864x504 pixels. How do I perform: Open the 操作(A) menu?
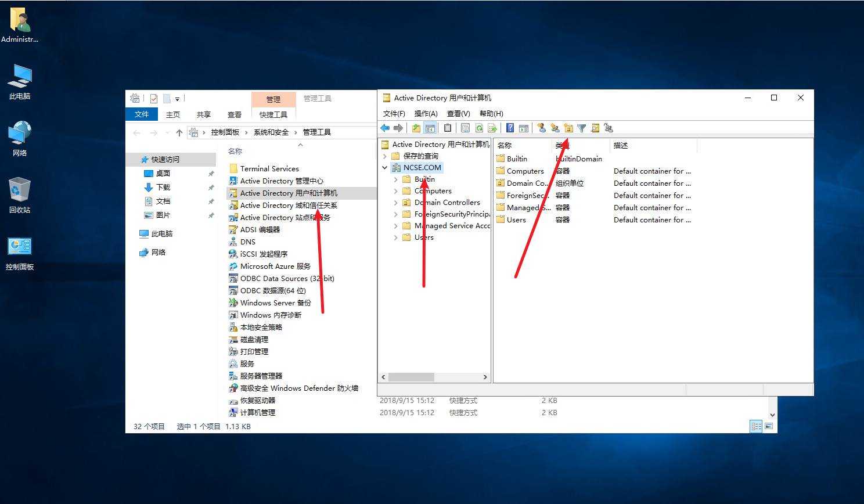[426, 114]
